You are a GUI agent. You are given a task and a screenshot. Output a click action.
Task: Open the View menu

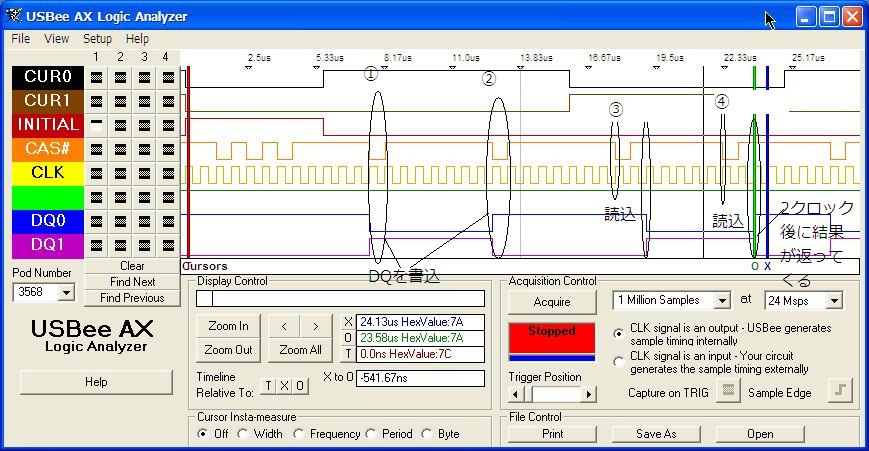56,39
